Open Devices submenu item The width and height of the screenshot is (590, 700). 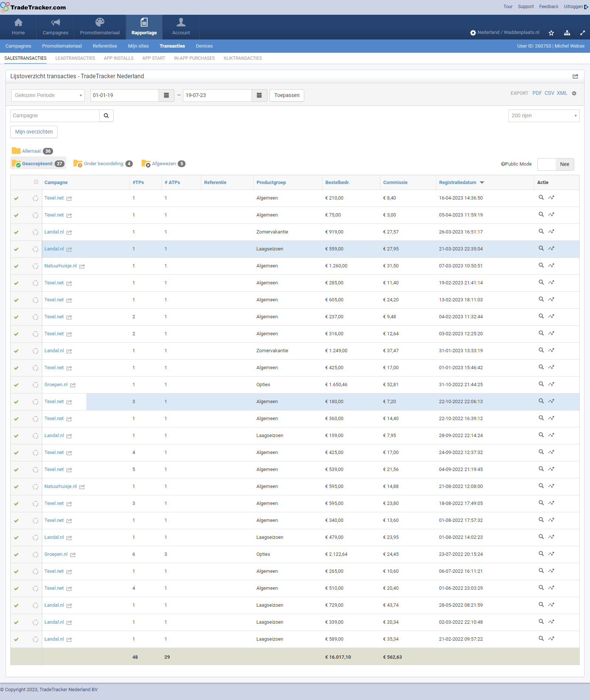204,46
